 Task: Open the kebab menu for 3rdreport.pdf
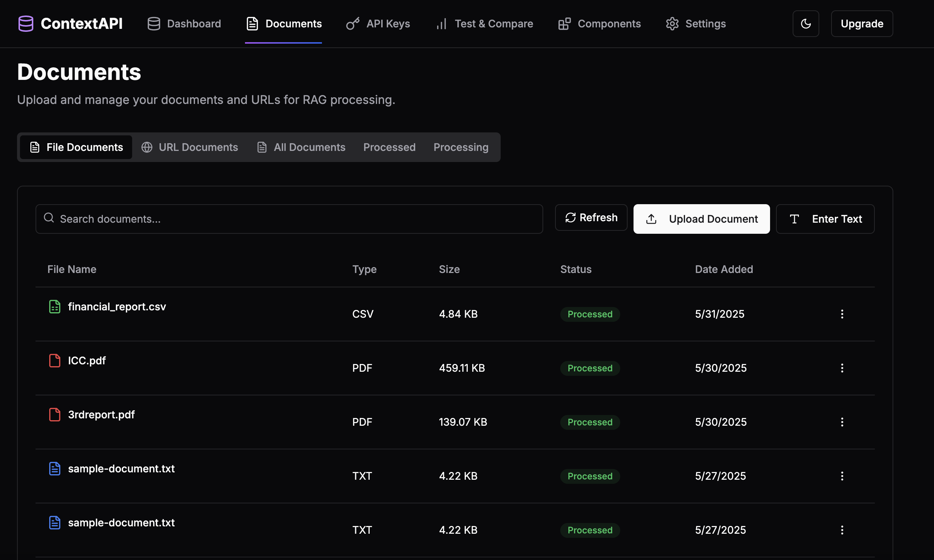[x=842, y=422]
